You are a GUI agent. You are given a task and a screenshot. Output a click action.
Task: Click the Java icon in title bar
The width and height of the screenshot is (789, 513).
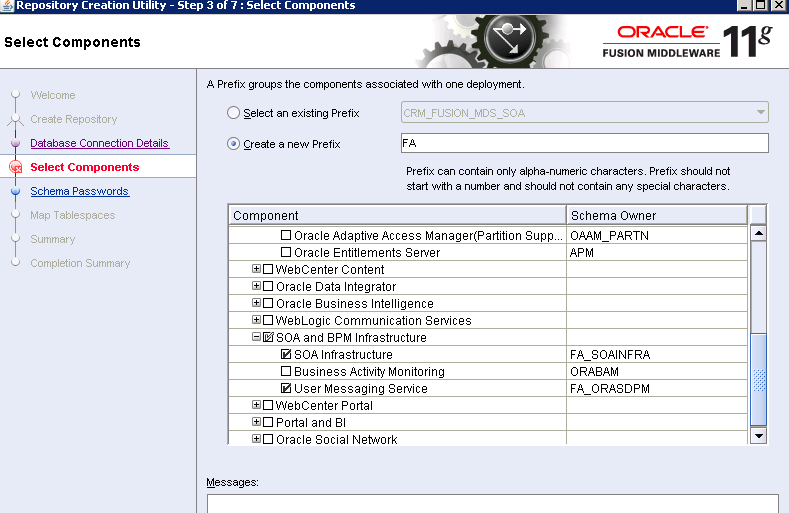(7, 6)
